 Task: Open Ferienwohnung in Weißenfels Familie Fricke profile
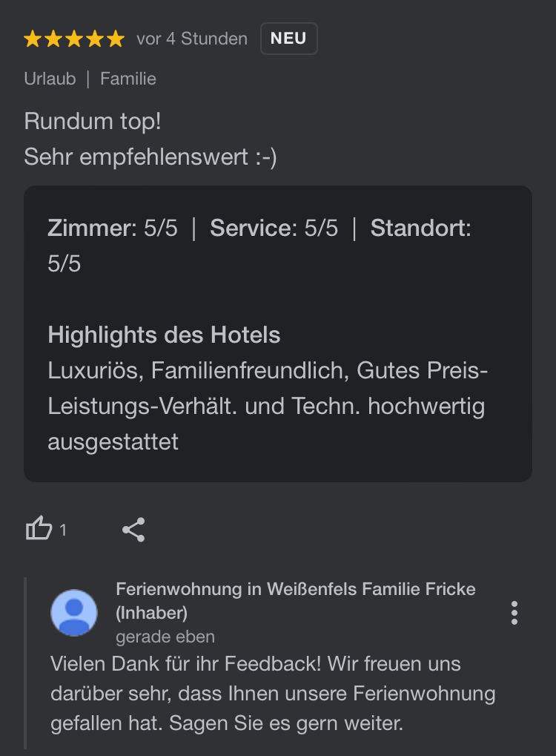[296, 590]
